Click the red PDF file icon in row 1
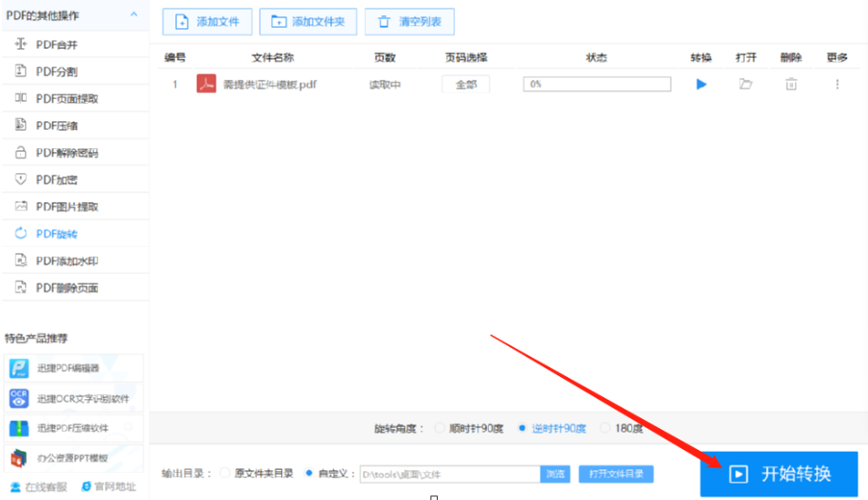The height and width of the screenshot is (500, 868). click(x=206, y=84)
